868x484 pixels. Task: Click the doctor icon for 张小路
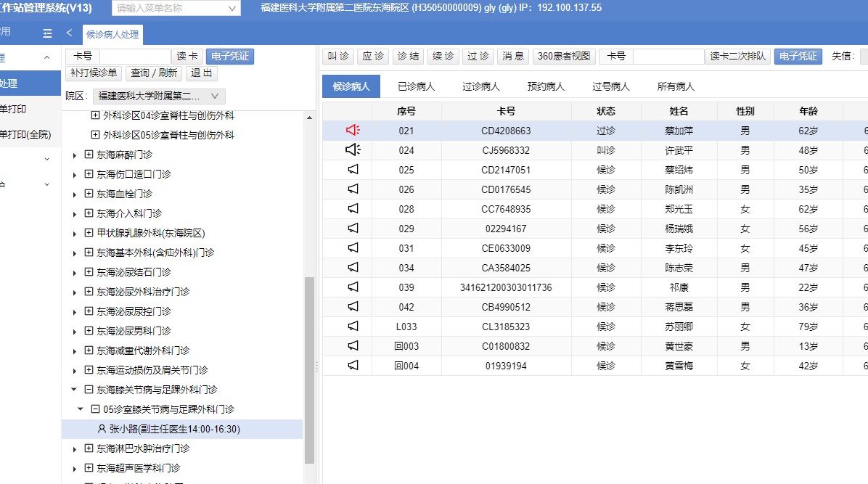click(102, 429)
